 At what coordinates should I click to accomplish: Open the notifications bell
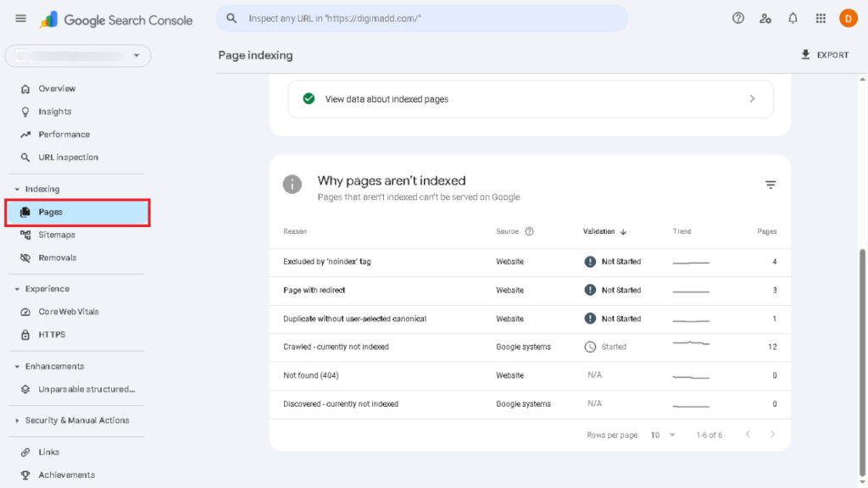pos(793,19)
